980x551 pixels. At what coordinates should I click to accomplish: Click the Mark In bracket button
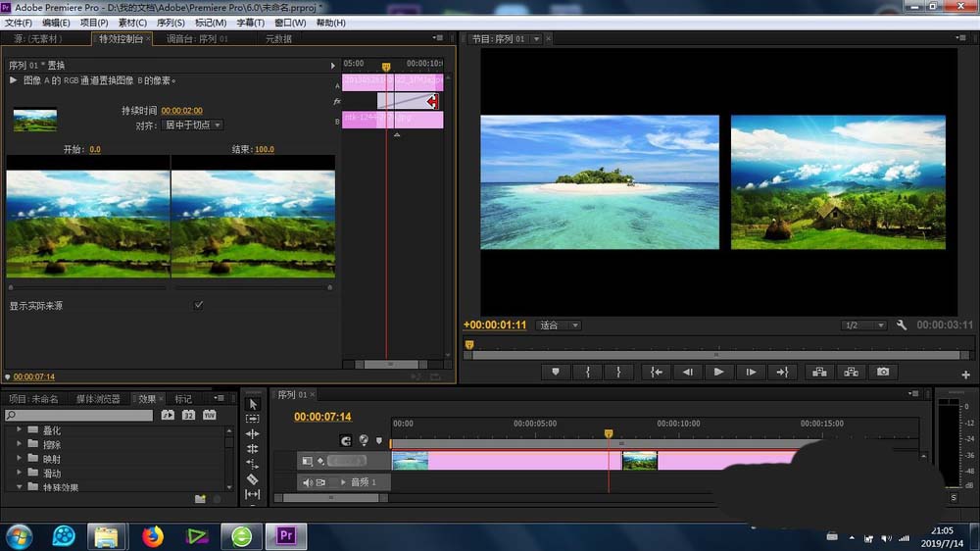click(x=587, y=372)
